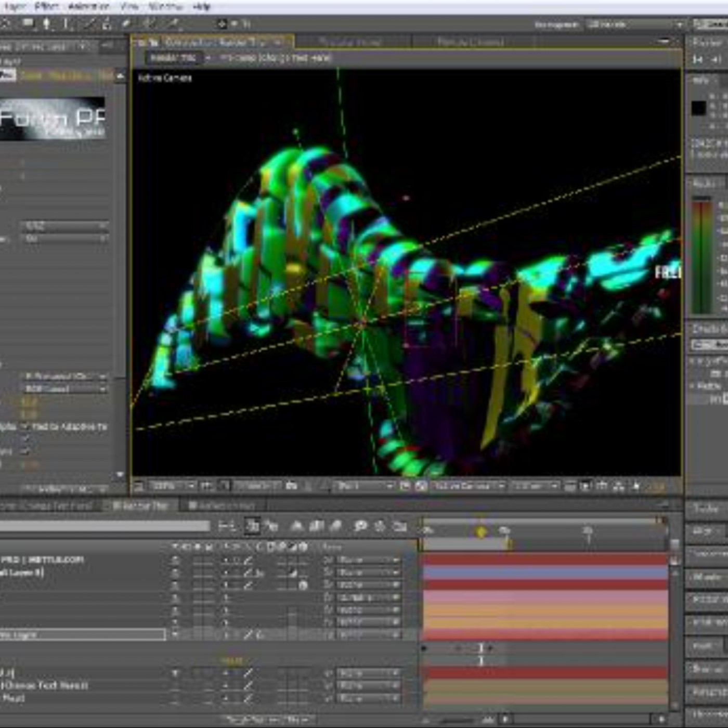Toggle auto-keyframe icon in timeline

coord(380,526)
